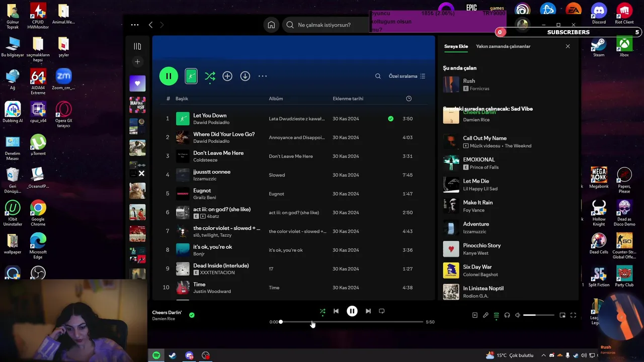Open Haftalık Keşif playlist thumbnail
Screen dimensions: 644x362
pyautogui.click(x=137, y=105)
